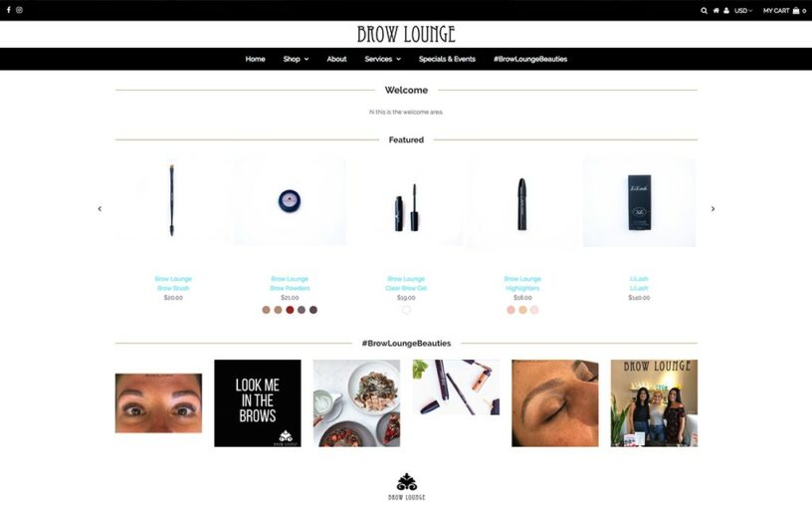Choose the first pink Highlighters swatch
This screenshot has height=505, width=812.
pos(511,310)
